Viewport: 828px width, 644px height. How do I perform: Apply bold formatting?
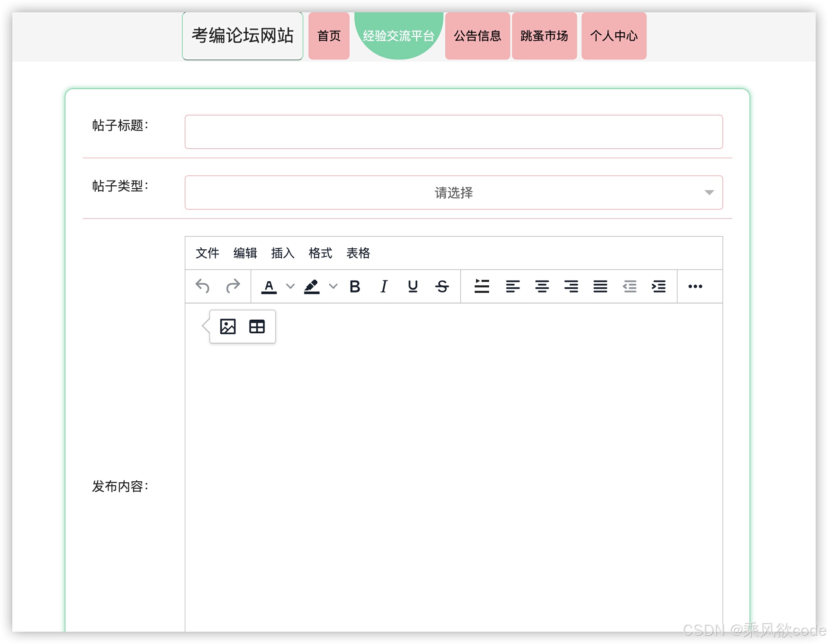[x=355, y=287]
